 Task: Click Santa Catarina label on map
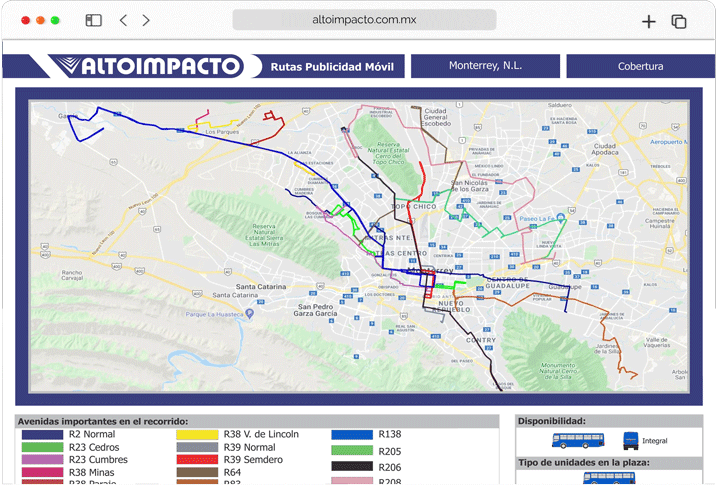261,287
